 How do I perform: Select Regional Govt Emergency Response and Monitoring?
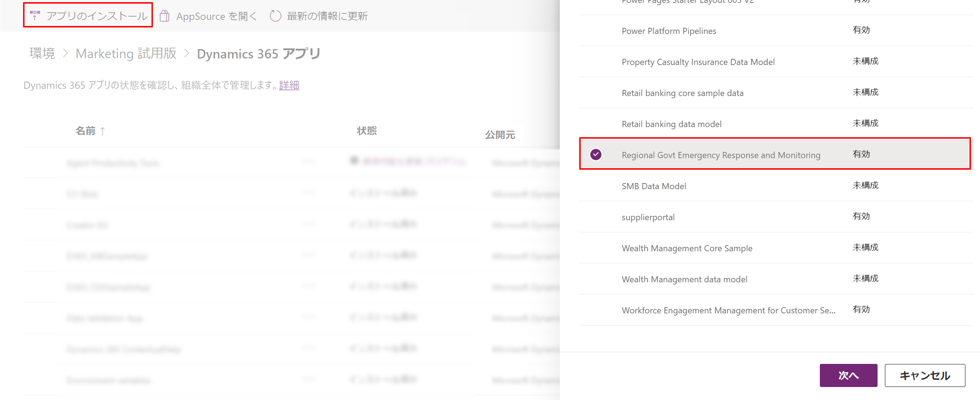point(775,154)
